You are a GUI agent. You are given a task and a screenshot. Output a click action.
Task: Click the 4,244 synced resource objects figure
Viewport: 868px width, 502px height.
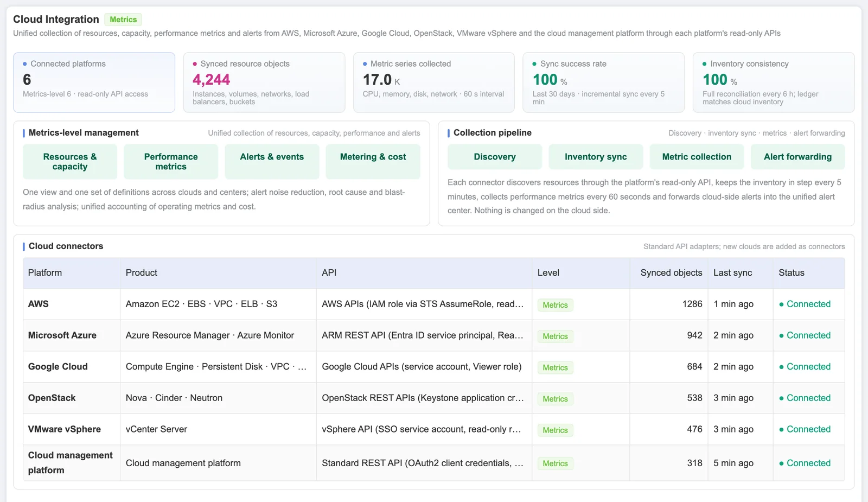[x=212, y=80]
